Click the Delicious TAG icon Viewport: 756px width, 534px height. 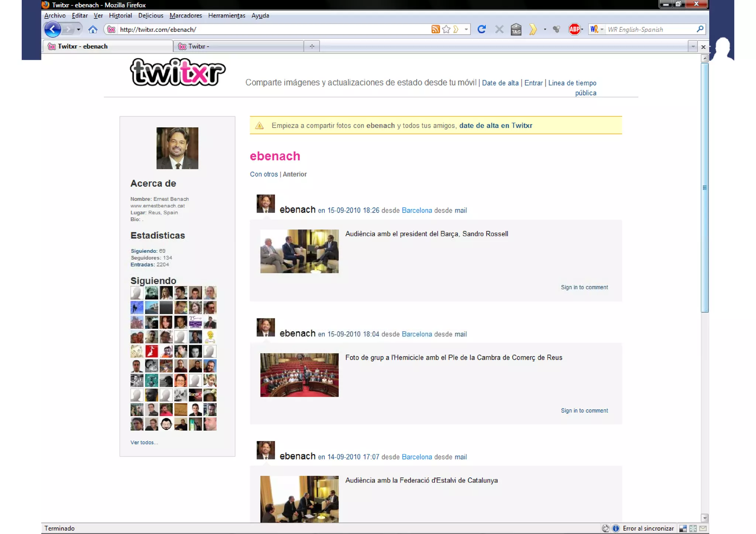516,30
